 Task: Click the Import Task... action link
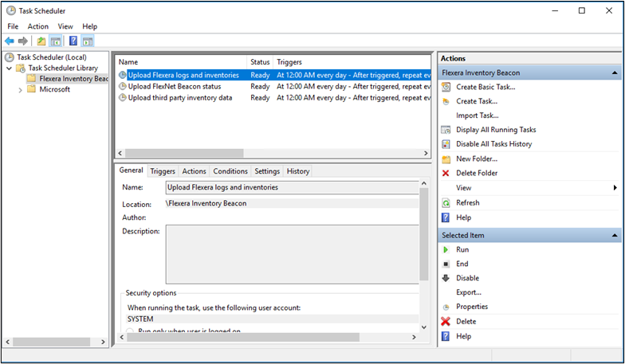[x=478, y=115]
